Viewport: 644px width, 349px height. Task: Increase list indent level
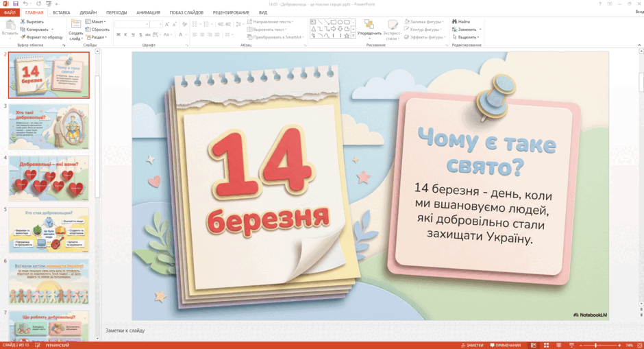228,24
